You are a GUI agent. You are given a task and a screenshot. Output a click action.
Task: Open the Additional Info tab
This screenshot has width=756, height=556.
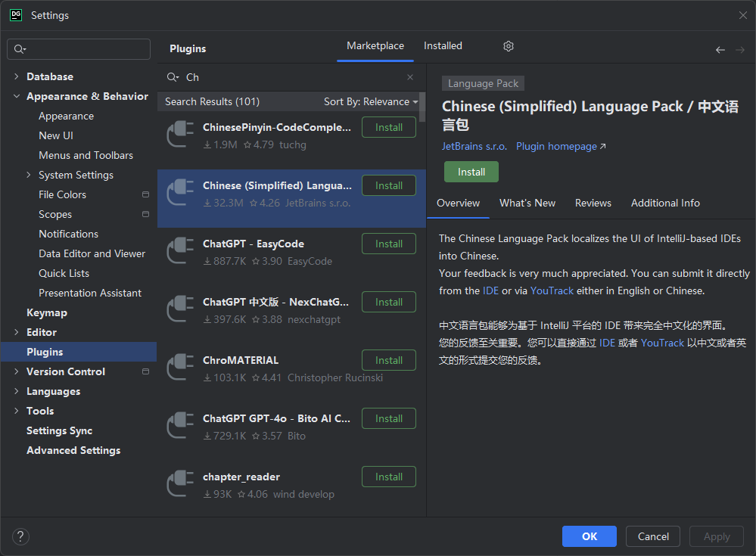click(x=665, y=203)
